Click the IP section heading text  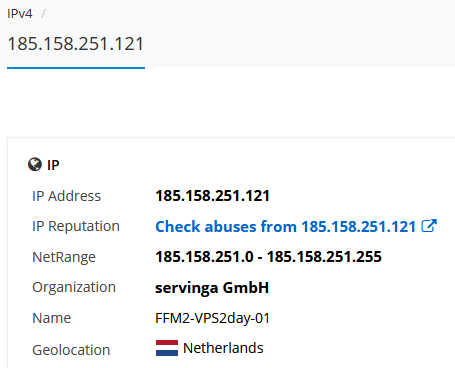point(53,165)
